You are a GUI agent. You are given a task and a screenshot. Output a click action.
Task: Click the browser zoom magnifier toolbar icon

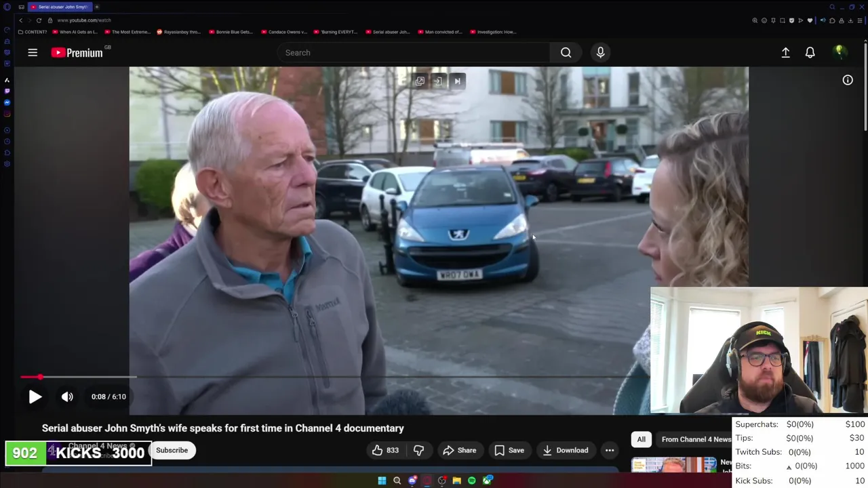(x=755, y=20)
